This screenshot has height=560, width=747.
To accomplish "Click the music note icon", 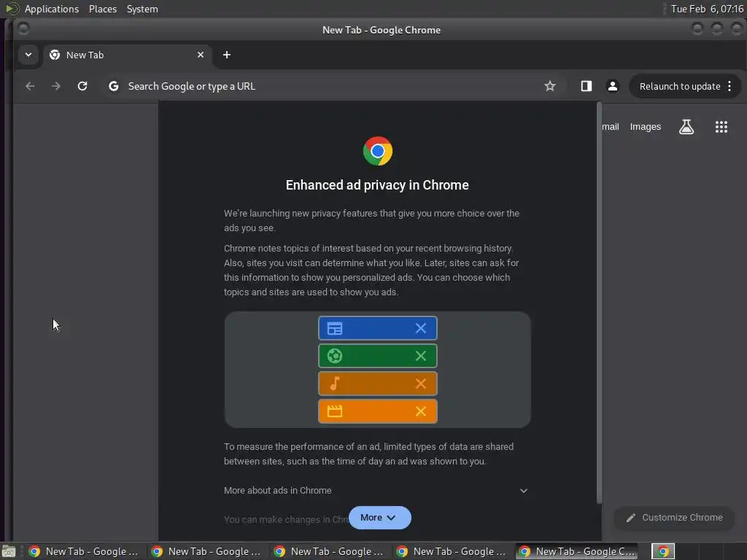I will point(335,384).
